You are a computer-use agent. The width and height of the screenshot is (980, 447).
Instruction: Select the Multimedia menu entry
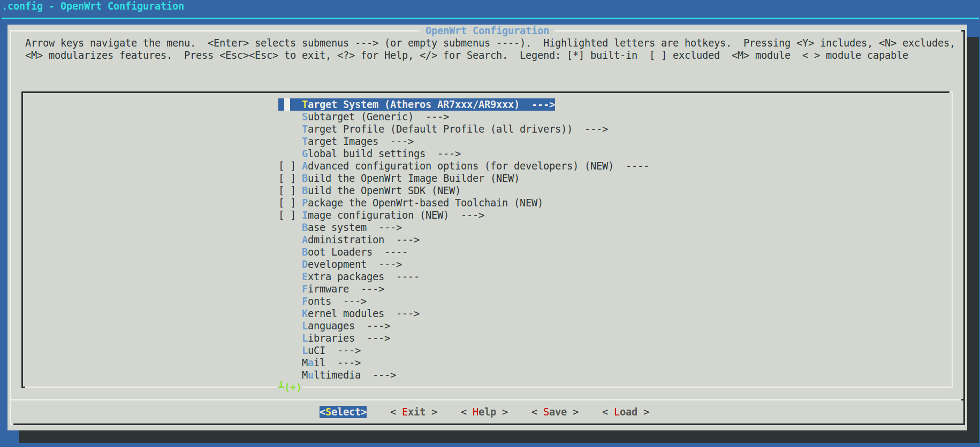click(x=349, y=375)
